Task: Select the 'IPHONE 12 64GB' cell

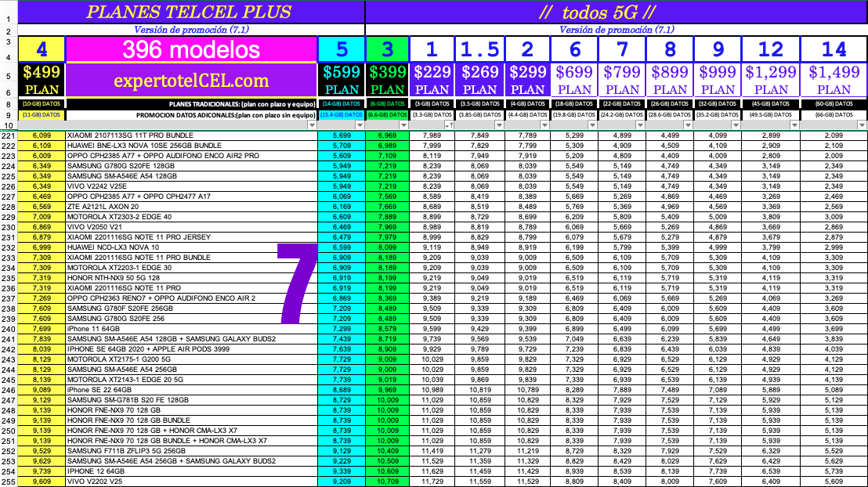Action: [x=191, y=471]
